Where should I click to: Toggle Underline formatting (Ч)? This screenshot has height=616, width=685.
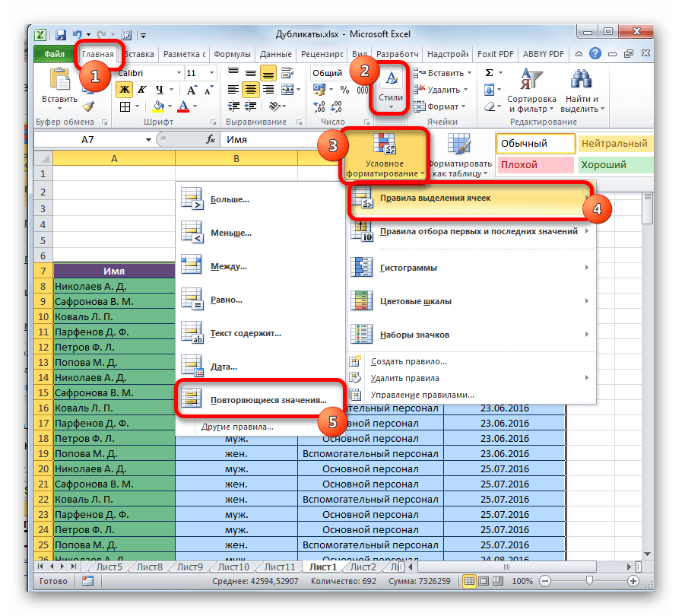[x=160, y=90]
